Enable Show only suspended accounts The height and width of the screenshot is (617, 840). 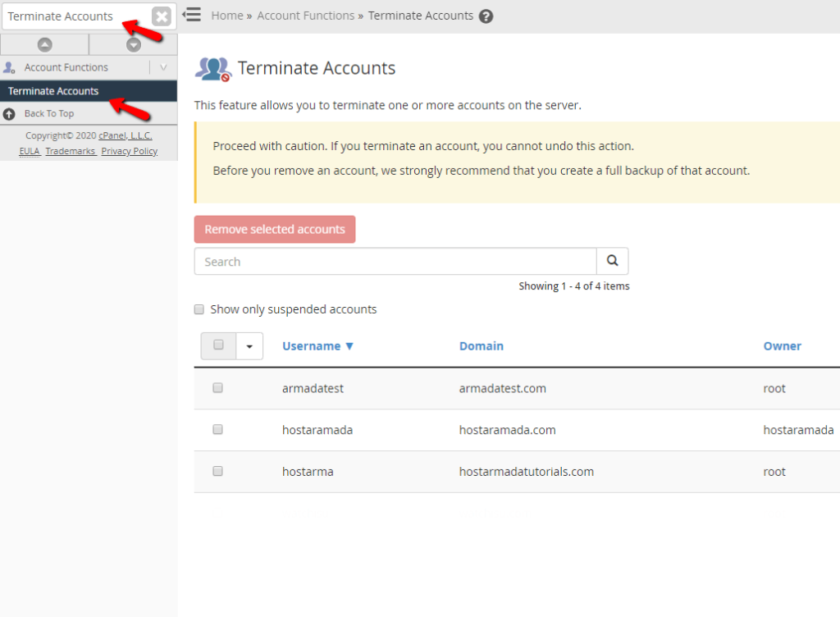pos(199,308)
